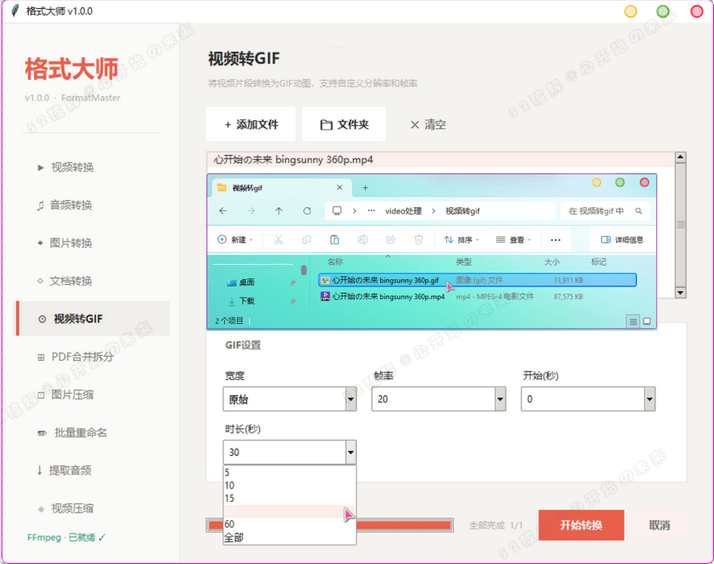The image size is (714, 564).
Task: Click the rename icon in Explorer toolbar
Action: [x=362, y=239]
